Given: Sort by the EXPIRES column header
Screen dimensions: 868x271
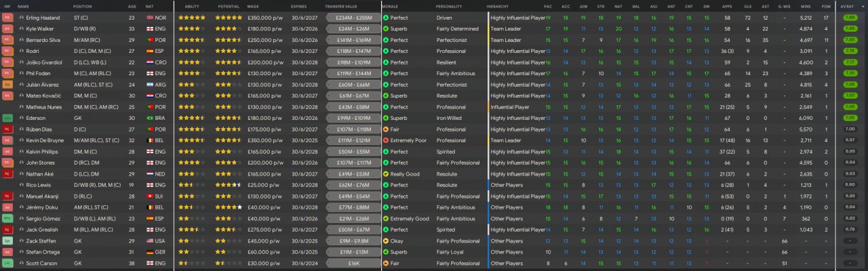Looking at the screenshot, I should coord(299,5).
